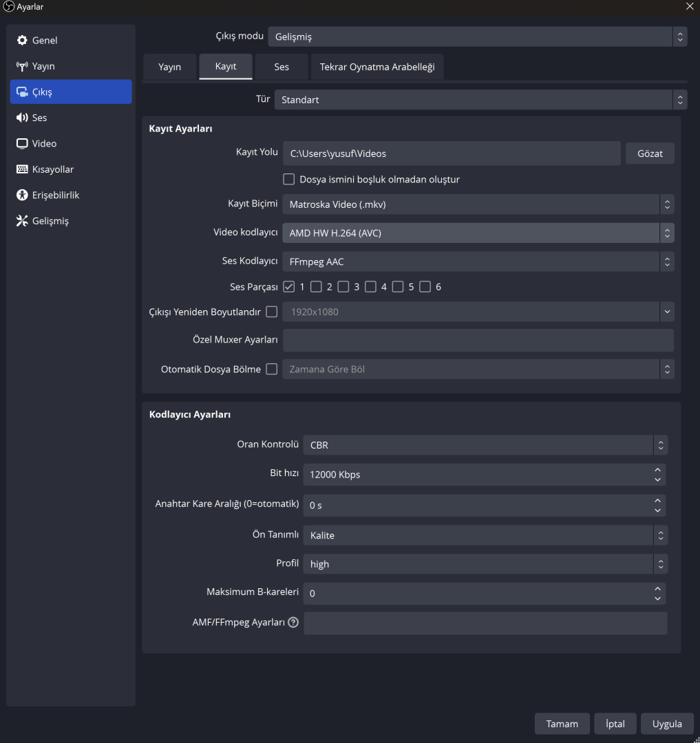Open the Kayıt Biçimi dropdown
The width and height of the screenshot is (700, 743).
[x=478, y=204]
